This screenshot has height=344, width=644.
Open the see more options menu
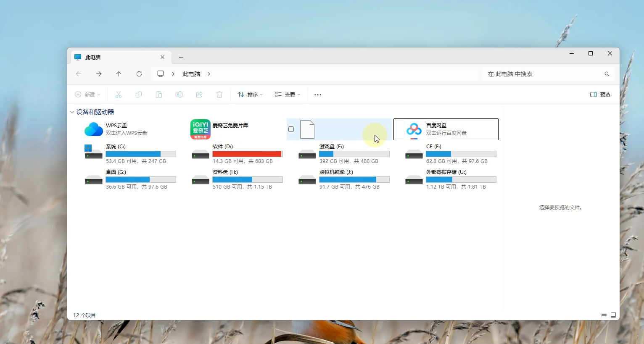[x=318, y=95]
